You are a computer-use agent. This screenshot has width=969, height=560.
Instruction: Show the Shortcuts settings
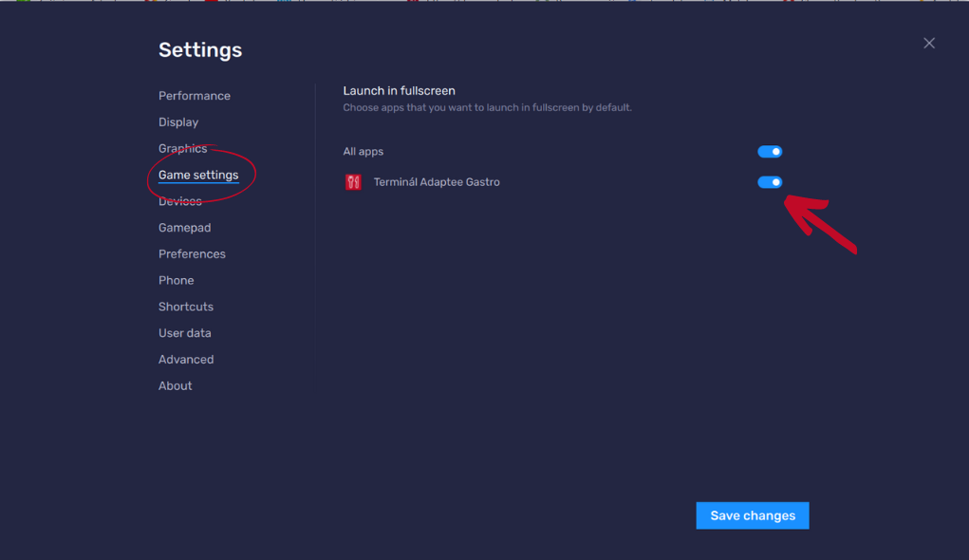point(185,307)
